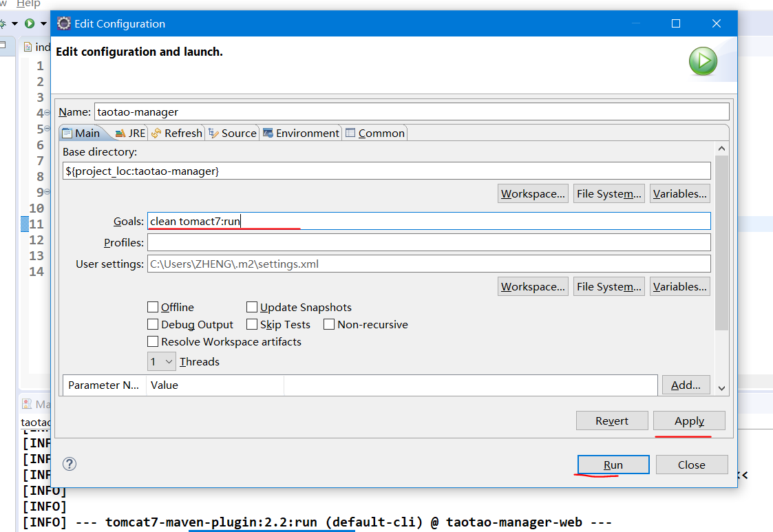
Task: Click the Main tab scrollbar thumb
Action: [722, 242]
